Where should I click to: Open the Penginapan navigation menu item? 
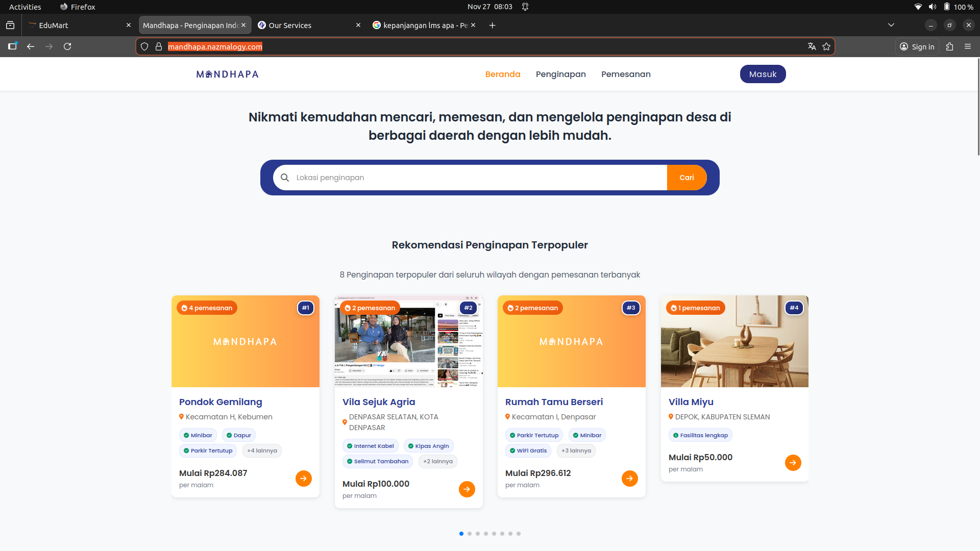click(x=560, y=74)
